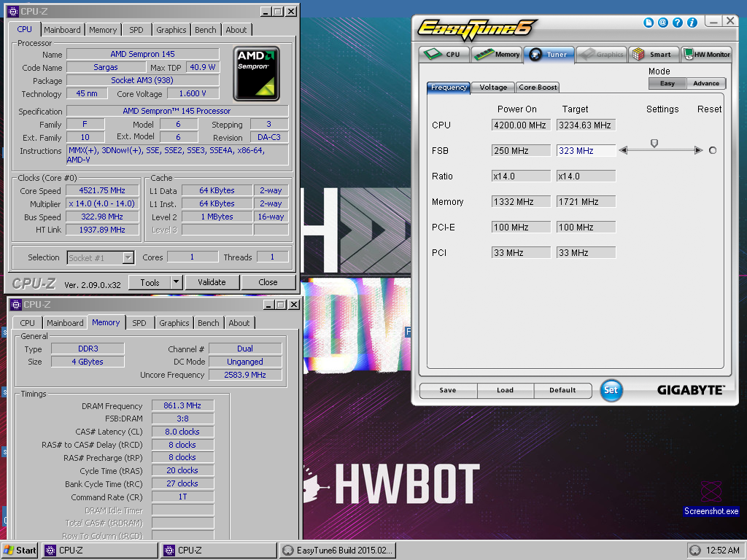Click the Tools button in CPU-Z
747x560 pixels.
[150, 282]
